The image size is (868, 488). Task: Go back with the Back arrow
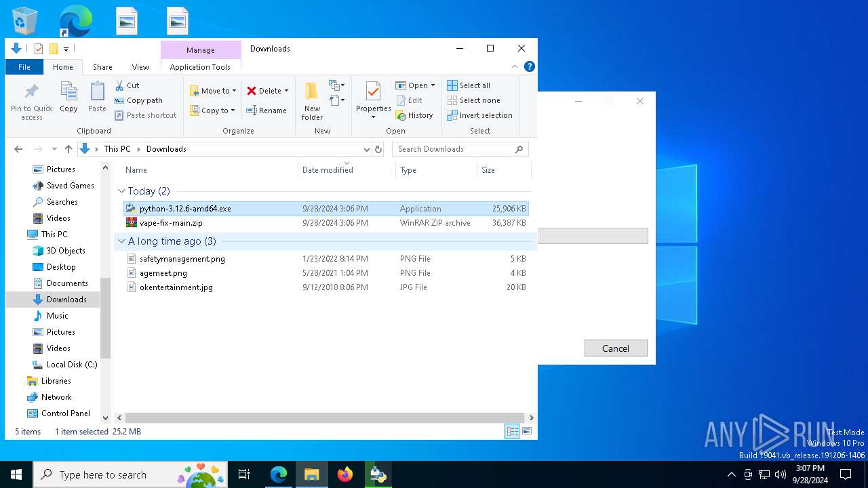tap(18, 149)
